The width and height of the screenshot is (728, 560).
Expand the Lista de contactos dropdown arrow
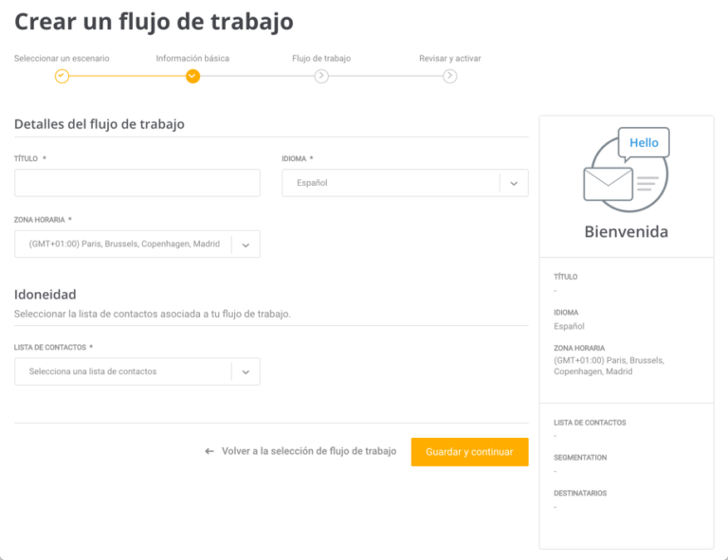click(x=246, y=371)
